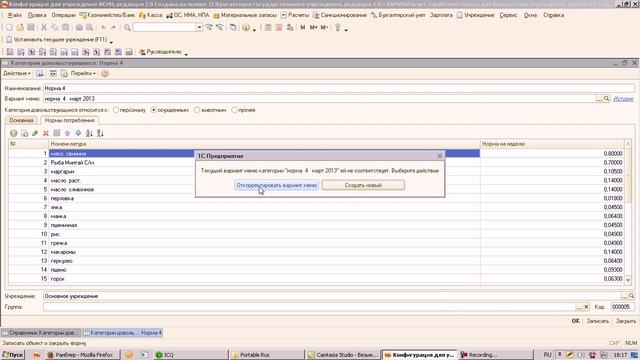The width and height of the screenshot is (640, 360).
Task: Click the Cut scissors icon
Action: tap(44, 27)
